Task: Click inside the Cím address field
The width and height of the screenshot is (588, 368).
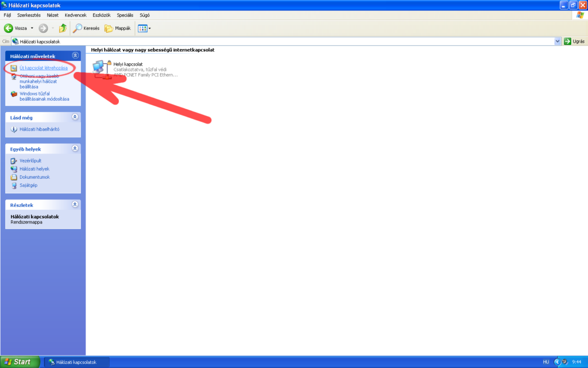Action: (287, 41)
